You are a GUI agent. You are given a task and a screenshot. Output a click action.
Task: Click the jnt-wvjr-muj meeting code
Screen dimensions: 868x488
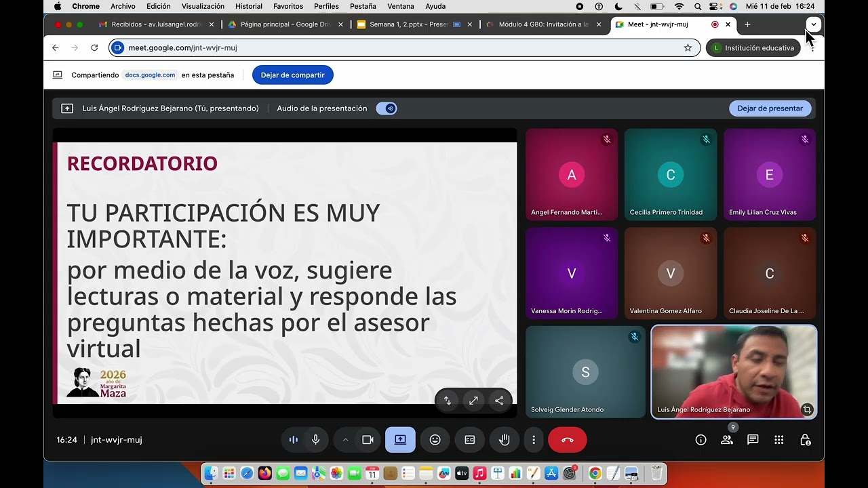click(117, 440)
